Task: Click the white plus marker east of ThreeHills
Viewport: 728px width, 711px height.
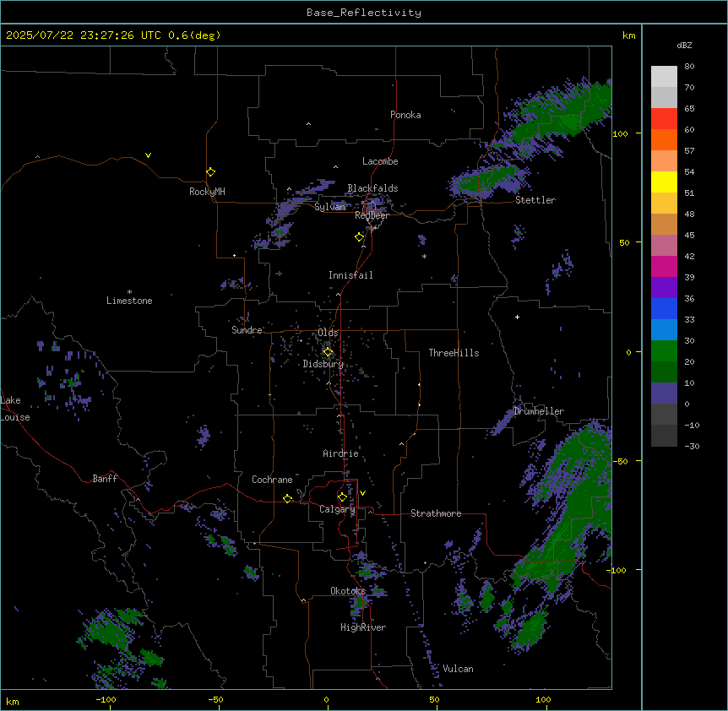Action: tap(517, 317)
